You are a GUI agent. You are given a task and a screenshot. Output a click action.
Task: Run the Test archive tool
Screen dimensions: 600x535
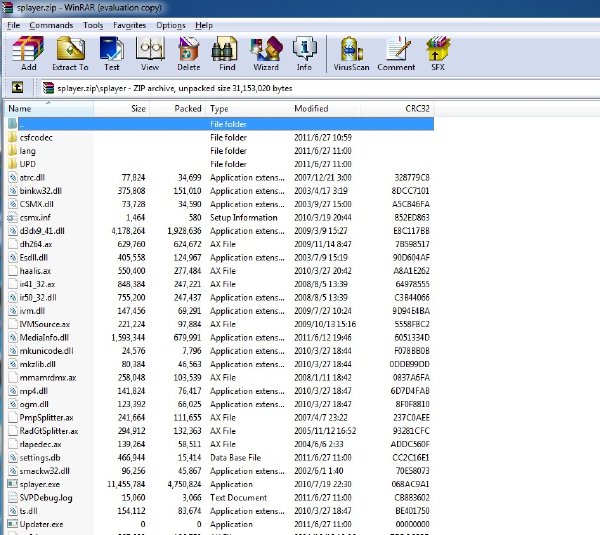tap(112, 49)
